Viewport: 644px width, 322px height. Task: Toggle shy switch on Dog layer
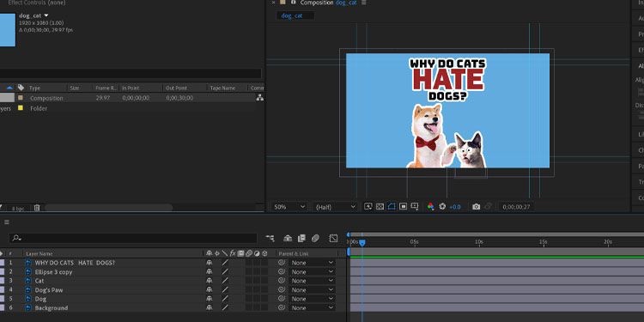209,299
